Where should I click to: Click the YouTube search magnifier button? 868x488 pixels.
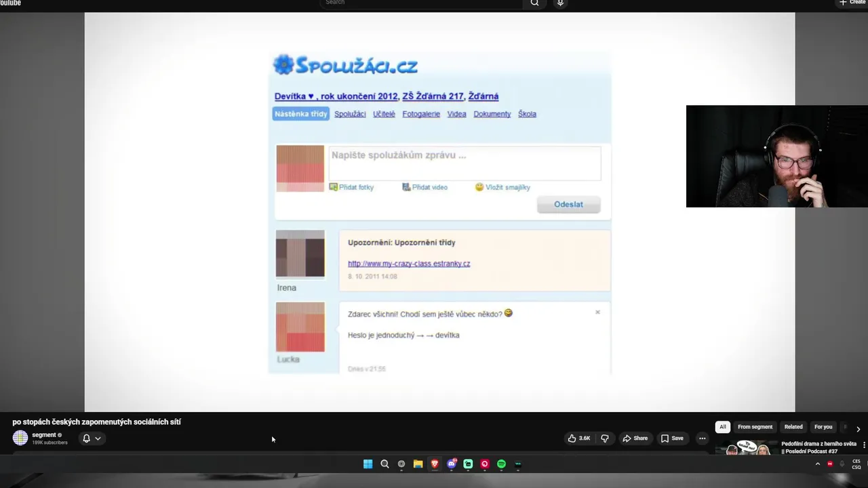[535, 3]
